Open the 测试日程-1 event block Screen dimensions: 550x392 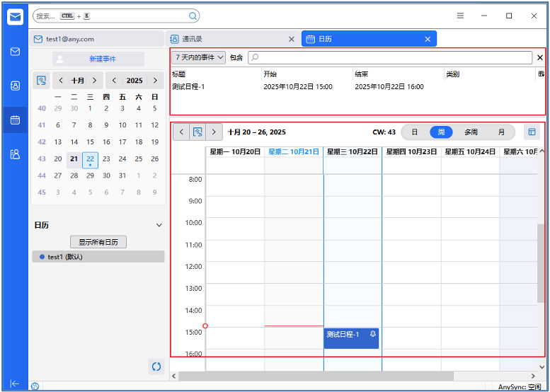point(351,338)
